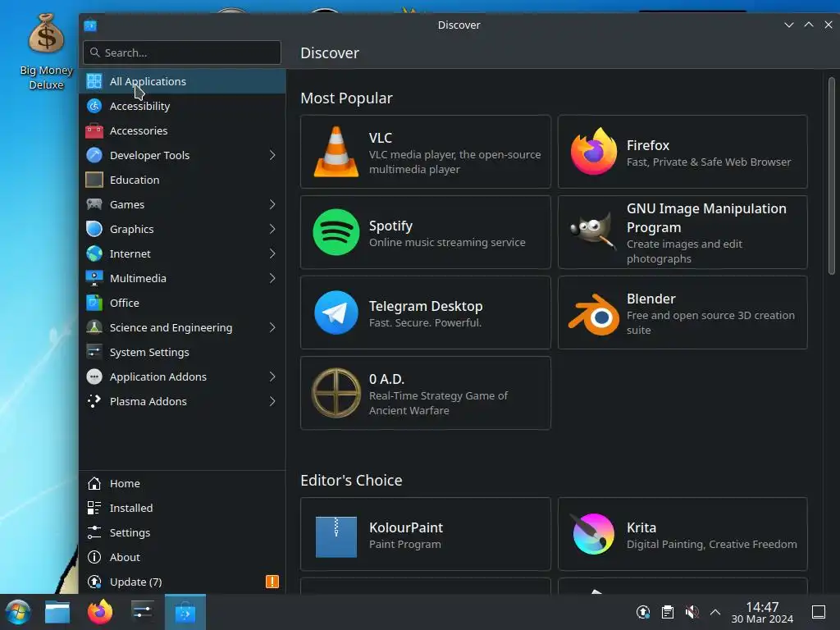Screen dimensions: 840x630
Task: Open System Settings from the taskbar
Action: (143, 611)
